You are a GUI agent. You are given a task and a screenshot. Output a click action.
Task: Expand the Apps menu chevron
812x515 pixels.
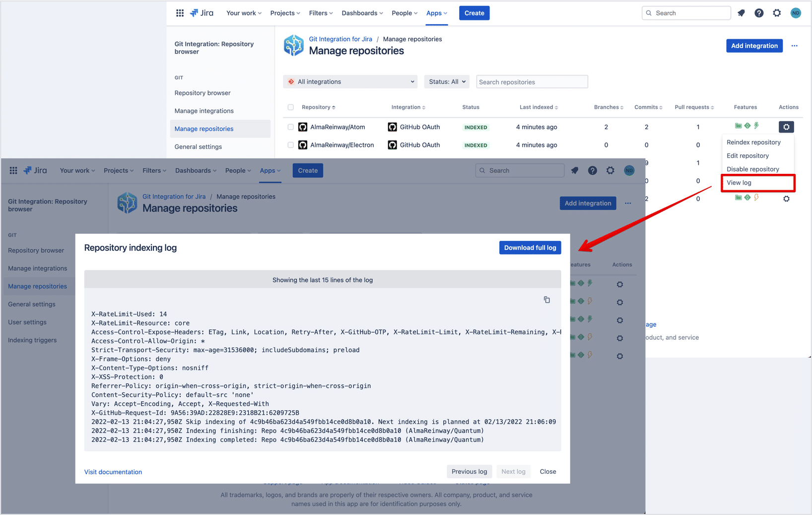click(x=445, y=13)
